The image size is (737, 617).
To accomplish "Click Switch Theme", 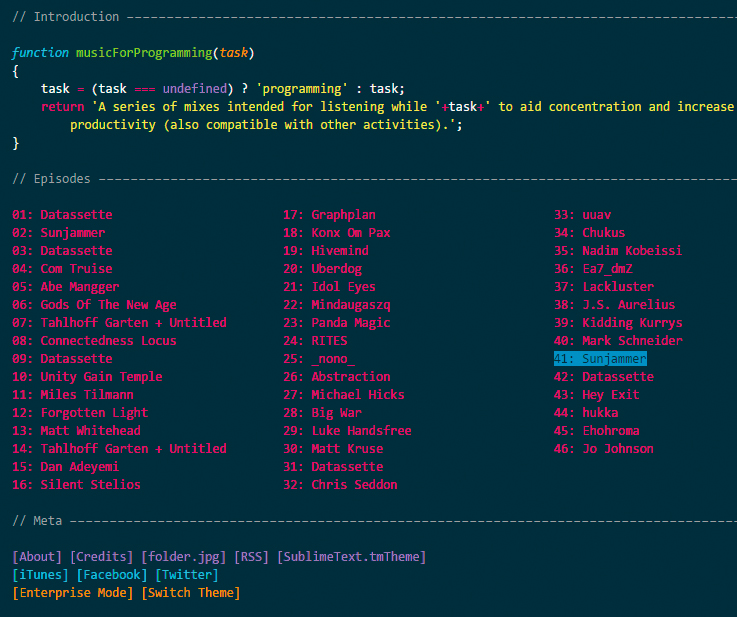I will (x=190, y=593).
